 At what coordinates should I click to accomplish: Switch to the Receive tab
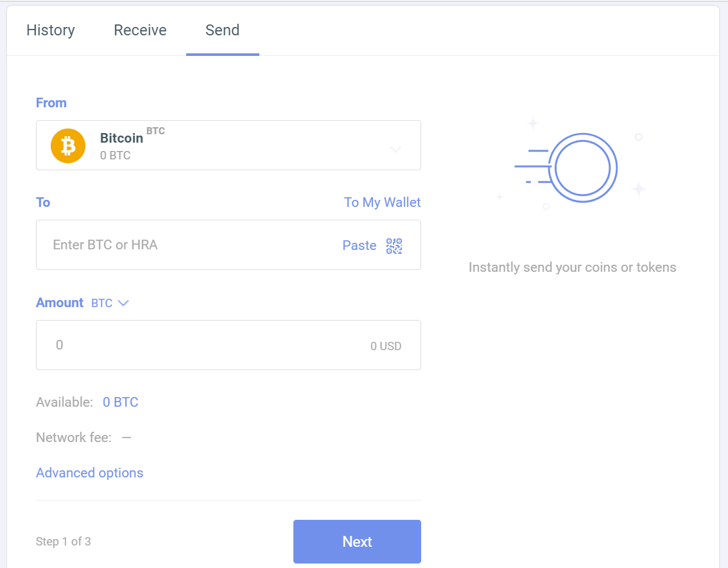point(140,30)
